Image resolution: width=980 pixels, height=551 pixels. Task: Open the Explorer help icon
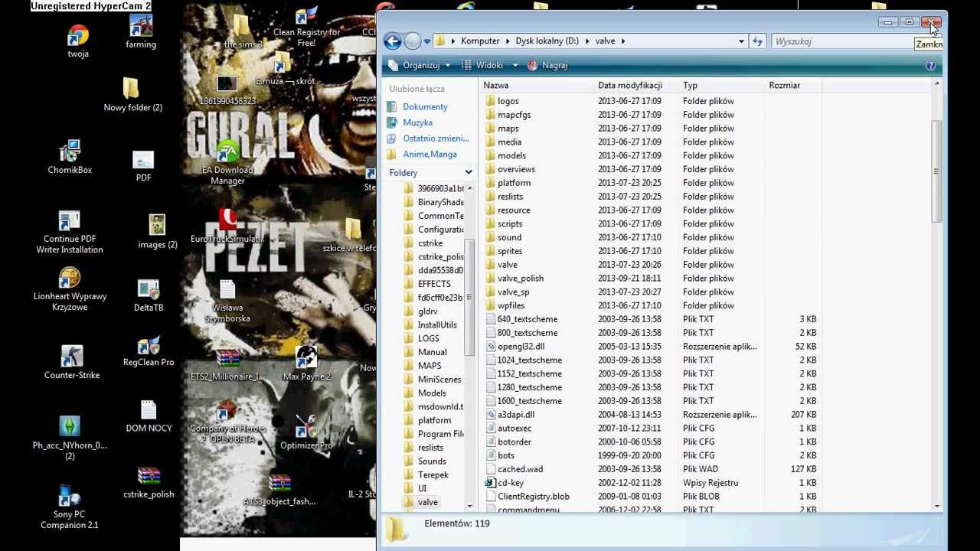point(930,66)
